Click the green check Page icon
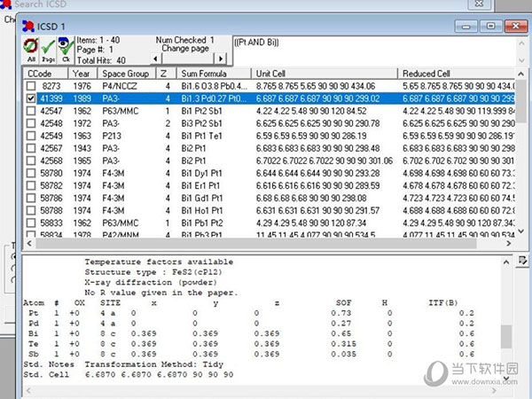 [x=48, y=50]
